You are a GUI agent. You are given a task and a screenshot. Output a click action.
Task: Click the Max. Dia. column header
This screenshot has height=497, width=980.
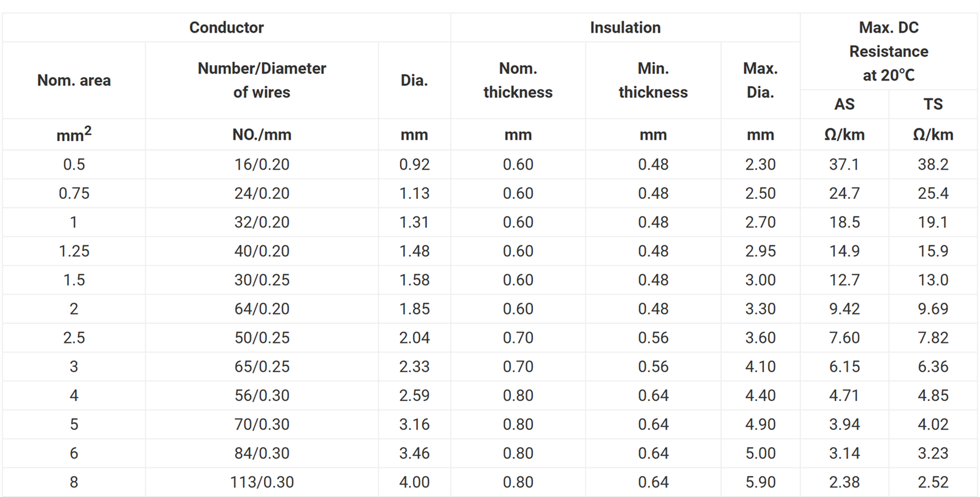coord(760,80)
